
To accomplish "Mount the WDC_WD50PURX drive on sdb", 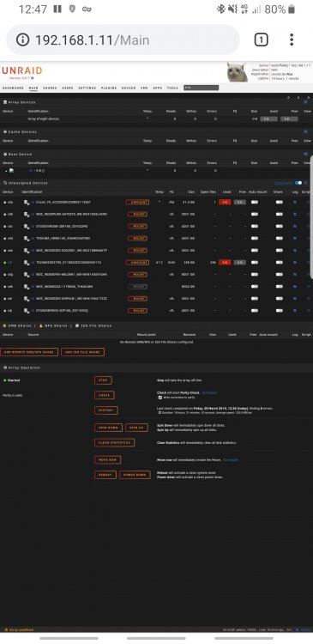I will click(137, 215).
